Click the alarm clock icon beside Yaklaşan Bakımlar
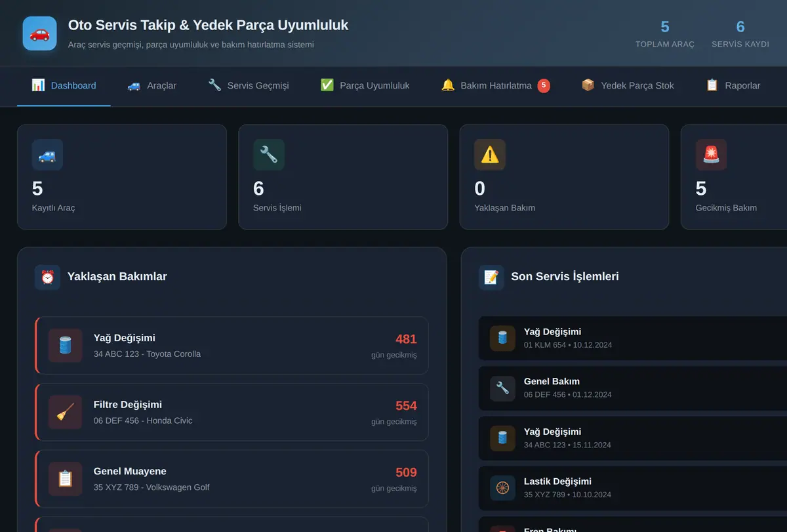The image size is (787, 532). tap(47, 277)
